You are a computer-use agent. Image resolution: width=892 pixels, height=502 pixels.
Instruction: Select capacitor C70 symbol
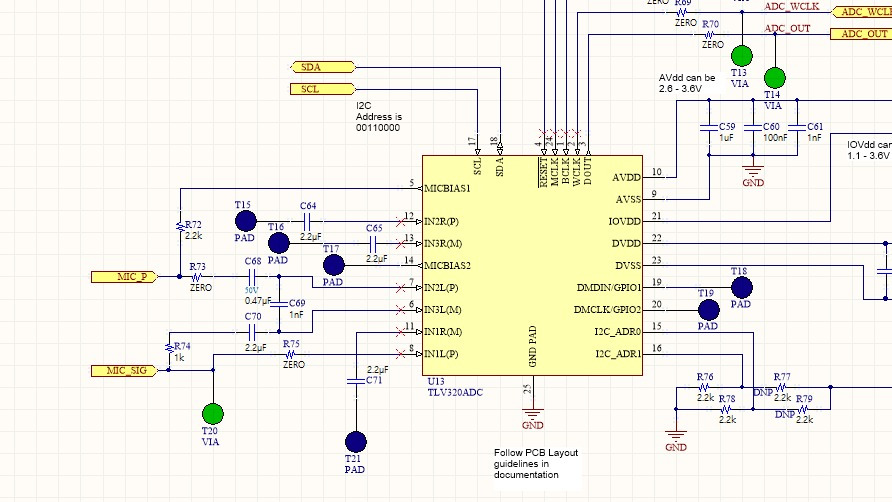(252, 332)
